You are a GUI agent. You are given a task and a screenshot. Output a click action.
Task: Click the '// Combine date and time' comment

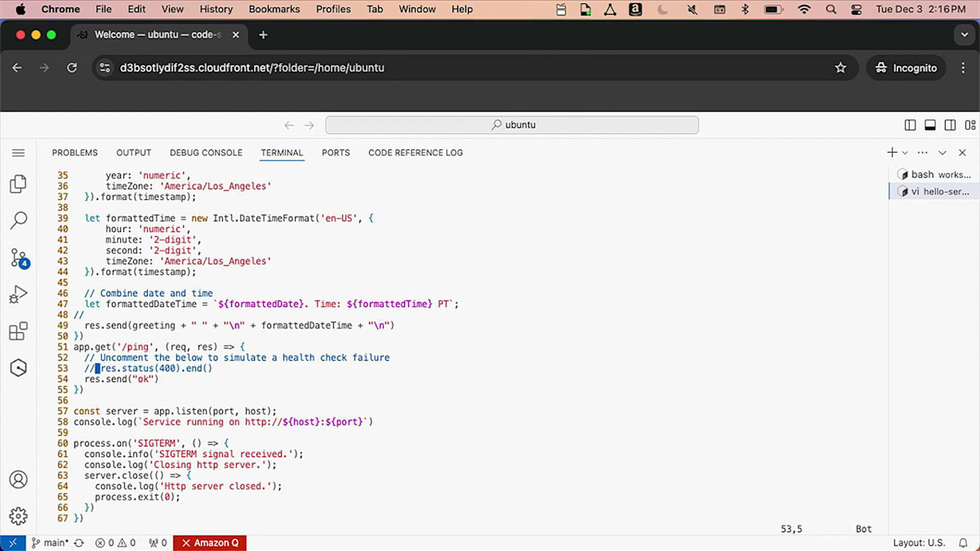(149, 293)
